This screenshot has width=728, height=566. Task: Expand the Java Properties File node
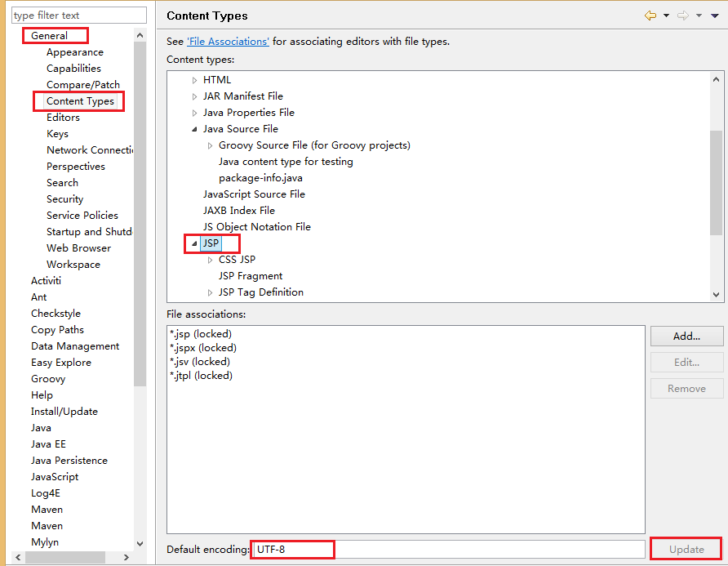pyautogui.click(x=194, y=113)
